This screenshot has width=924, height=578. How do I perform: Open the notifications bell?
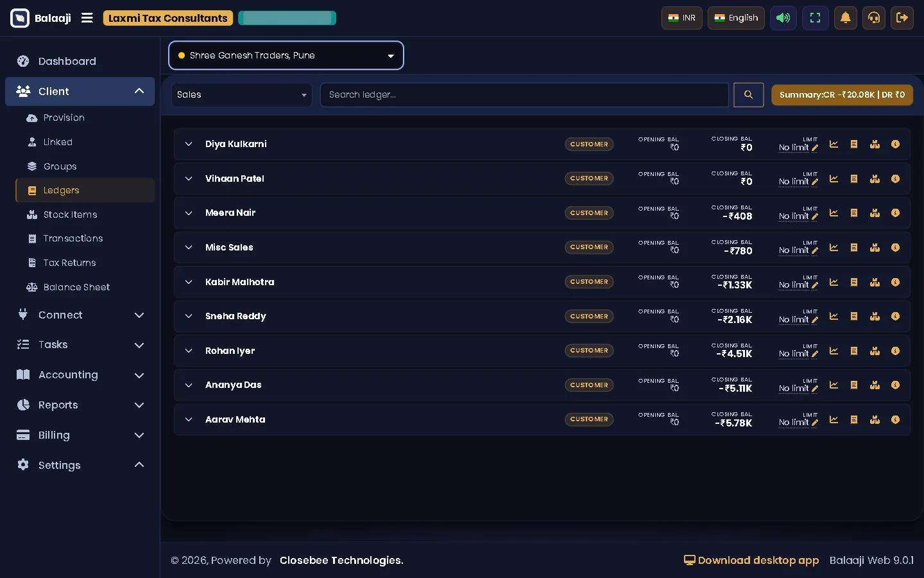point(846,18)
